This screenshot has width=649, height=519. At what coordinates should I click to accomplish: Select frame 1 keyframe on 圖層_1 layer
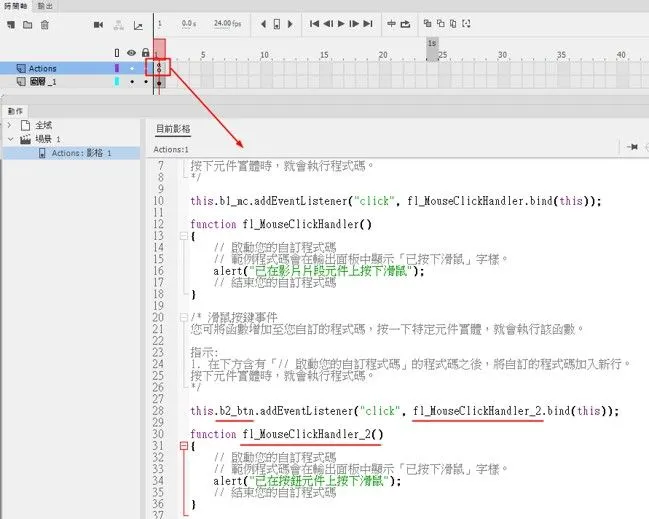tap(159, 82)
